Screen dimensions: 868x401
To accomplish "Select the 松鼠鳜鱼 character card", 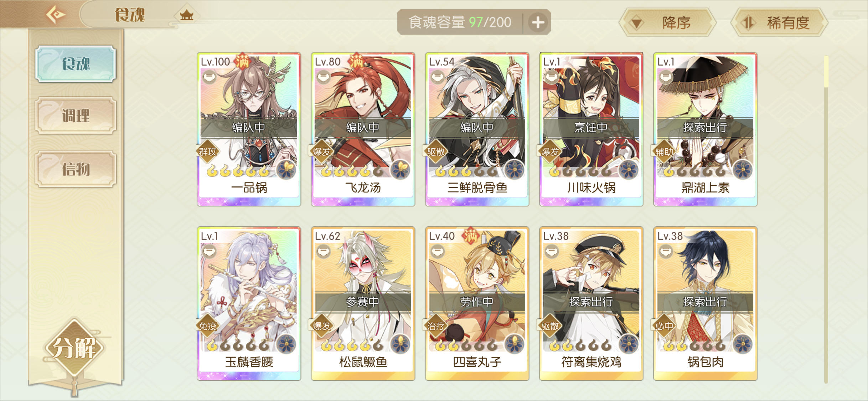I will (363, 303).
